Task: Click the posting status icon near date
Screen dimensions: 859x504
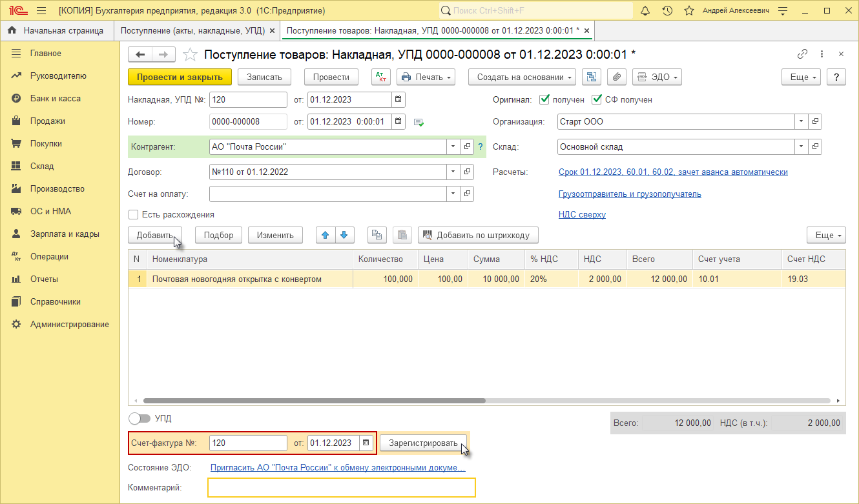Action: point(419,122)
